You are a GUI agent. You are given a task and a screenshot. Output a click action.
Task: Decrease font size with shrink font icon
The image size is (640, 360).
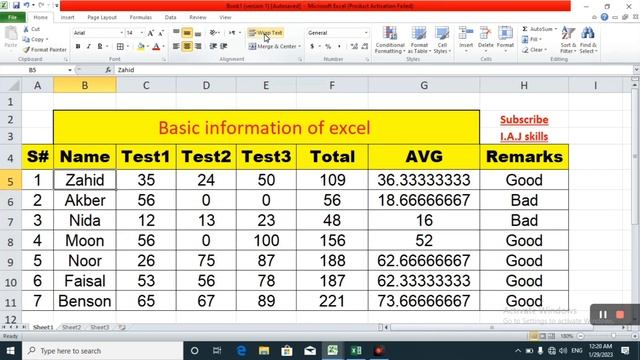point(161,33)
